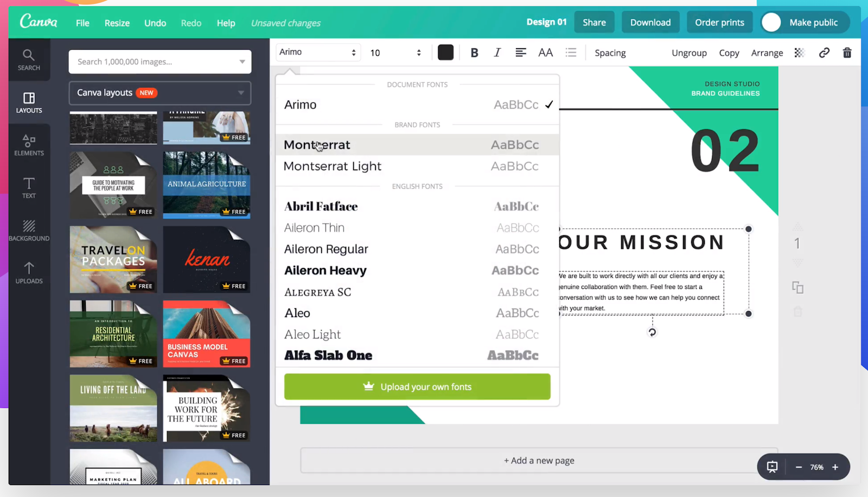
Task: Open the File menu
Action: pos(82,23)
